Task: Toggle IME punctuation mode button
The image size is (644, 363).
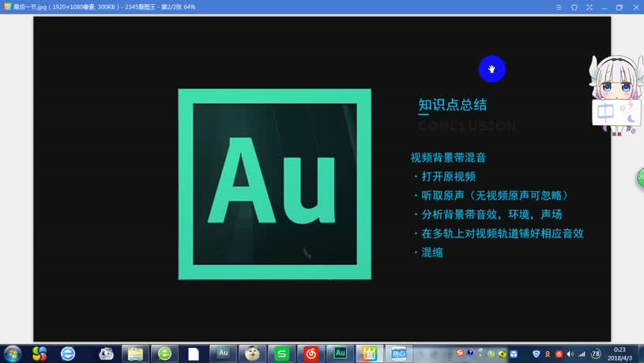Action: point(626,107)
